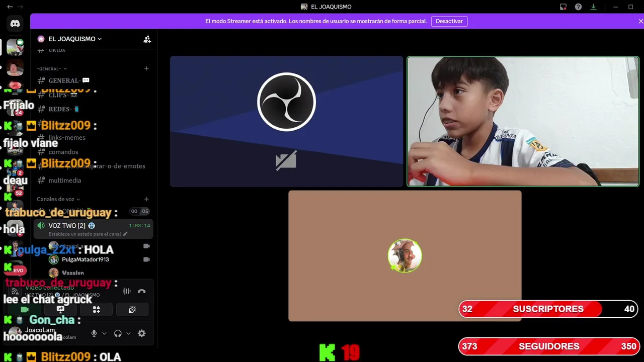This screenshot has width=644, height=362.
Task: Toggle noise suppression waveform icon
Action: coord(126,291)
